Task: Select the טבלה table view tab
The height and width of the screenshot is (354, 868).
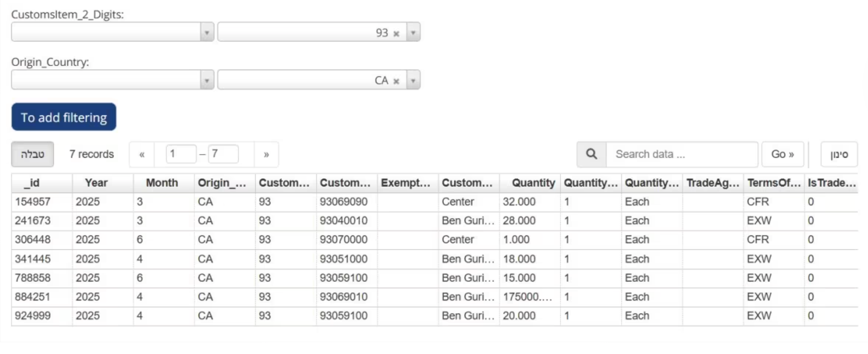Action: [33, 154]
